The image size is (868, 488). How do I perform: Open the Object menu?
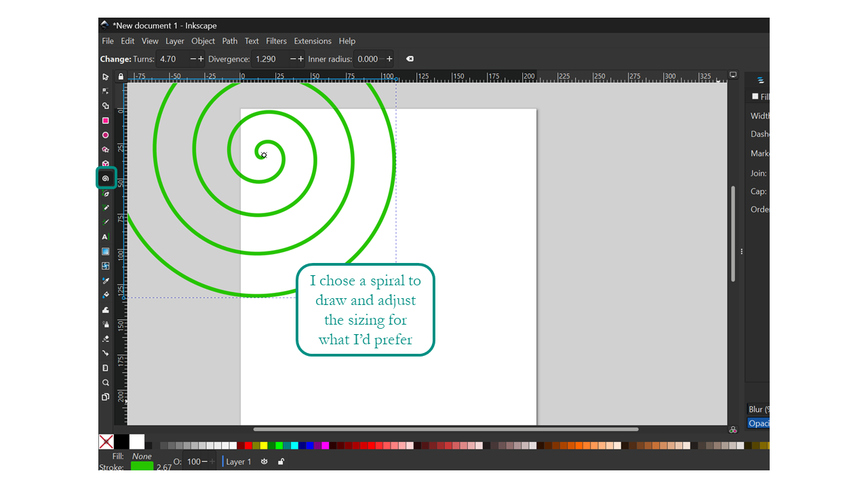pyautogui.click(x=203, y=41)
